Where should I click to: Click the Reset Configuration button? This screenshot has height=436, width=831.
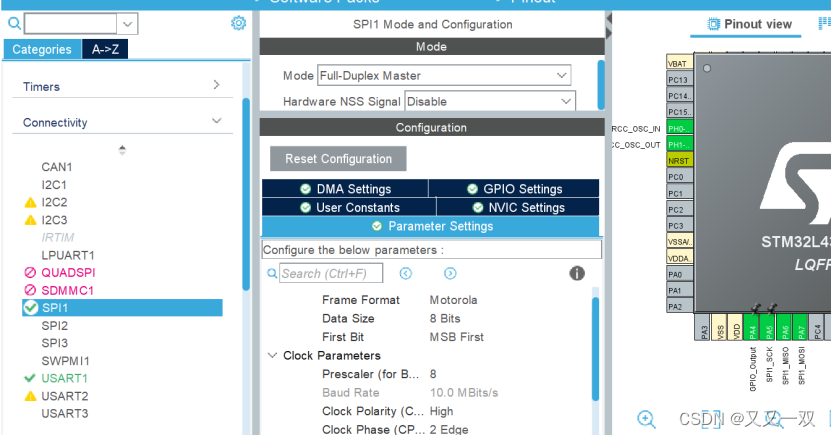(338, 159)
